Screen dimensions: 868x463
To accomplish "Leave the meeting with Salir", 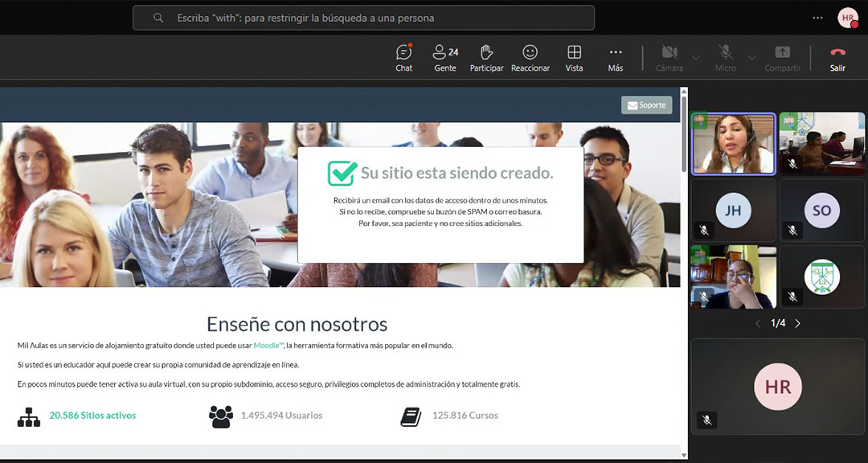I will pos(837,57).
